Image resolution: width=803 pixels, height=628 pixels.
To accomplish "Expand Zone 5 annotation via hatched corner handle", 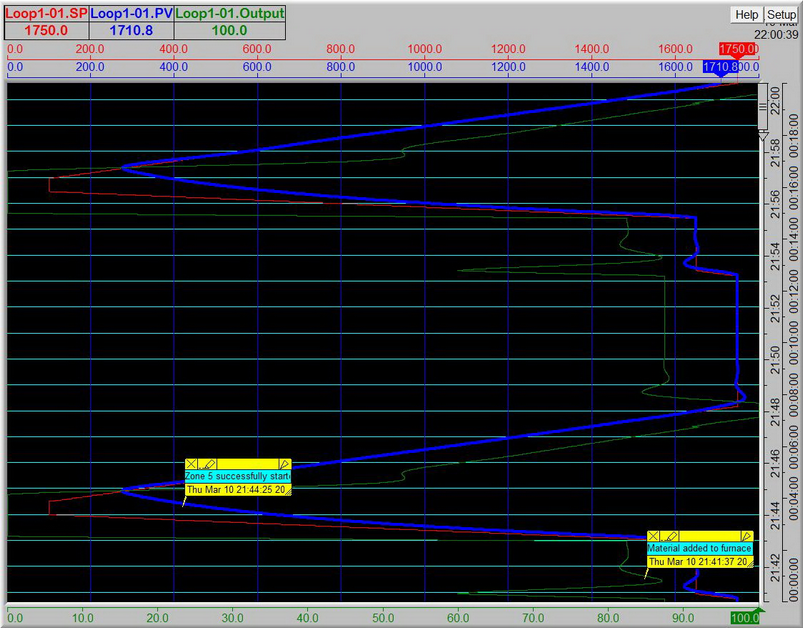I will point(289,490).
